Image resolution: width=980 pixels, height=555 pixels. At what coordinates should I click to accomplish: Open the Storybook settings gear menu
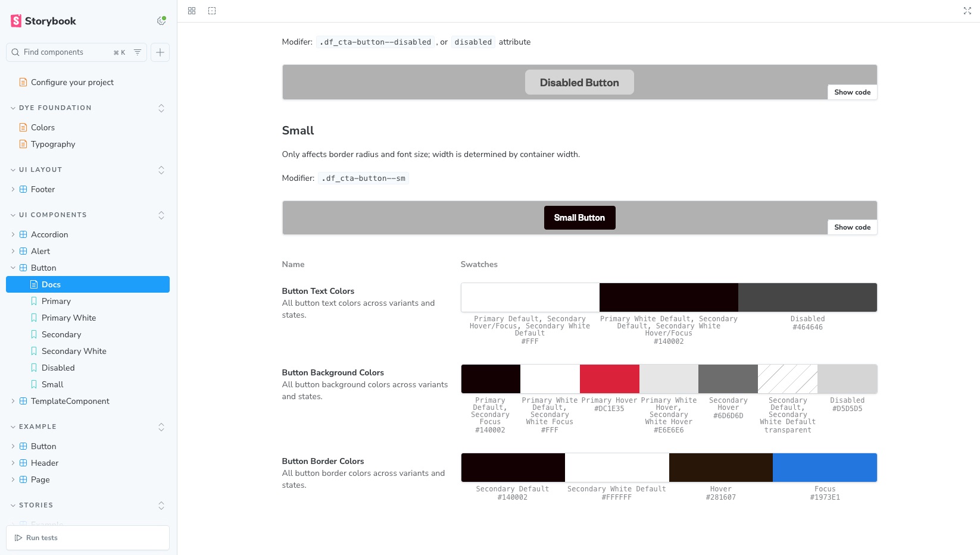pyautogui.click(x=161, y=21)
